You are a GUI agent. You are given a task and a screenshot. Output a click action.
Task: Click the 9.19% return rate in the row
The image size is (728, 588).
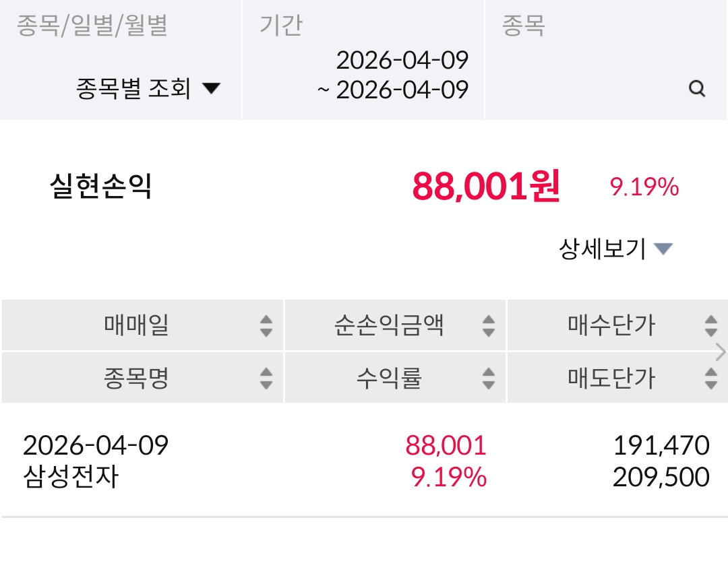(x=449, y=478)
